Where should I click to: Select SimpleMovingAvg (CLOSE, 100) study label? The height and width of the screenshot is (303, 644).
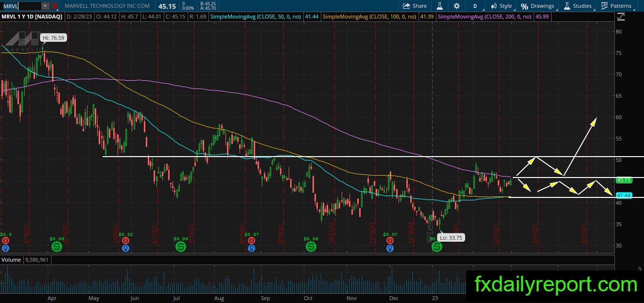point(369,17)
